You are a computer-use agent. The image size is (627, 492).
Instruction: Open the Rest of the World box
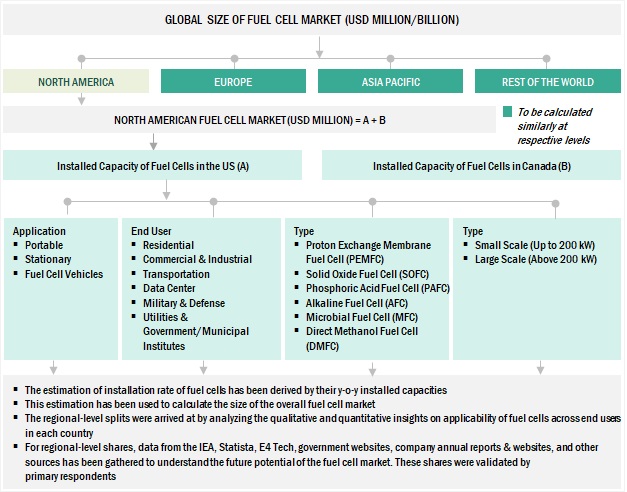[x=547, y=82]
